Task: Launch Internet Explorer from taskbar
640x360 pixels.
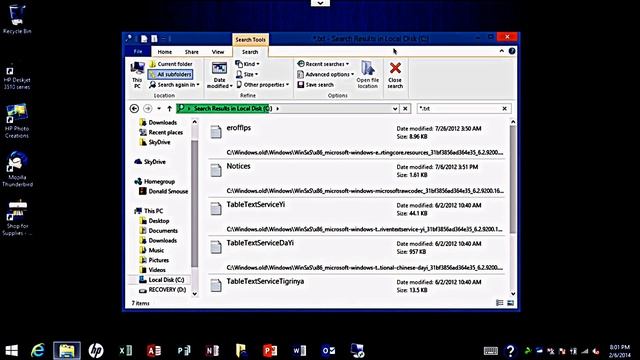Action: pos(38,351)
